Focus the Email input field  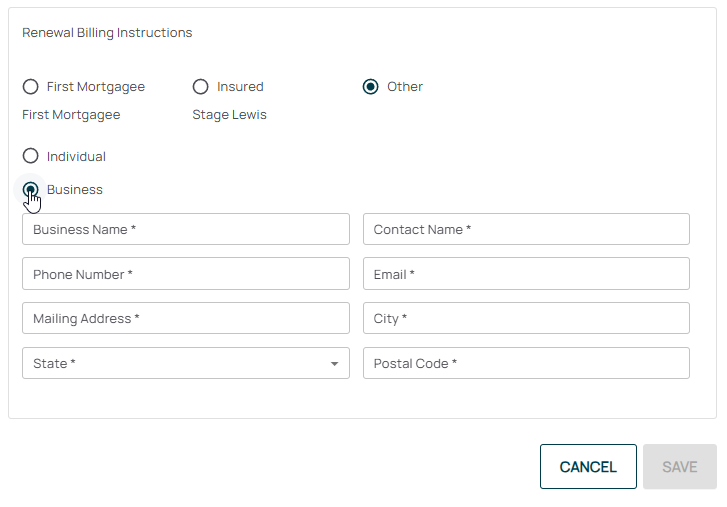tap(526, 274)
